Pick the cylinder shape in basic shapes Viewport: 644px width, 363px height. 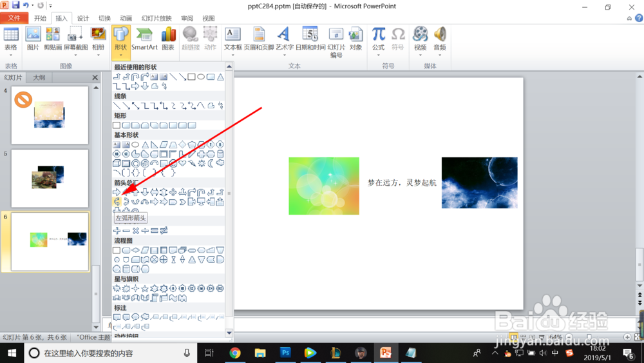click(220, 153)
